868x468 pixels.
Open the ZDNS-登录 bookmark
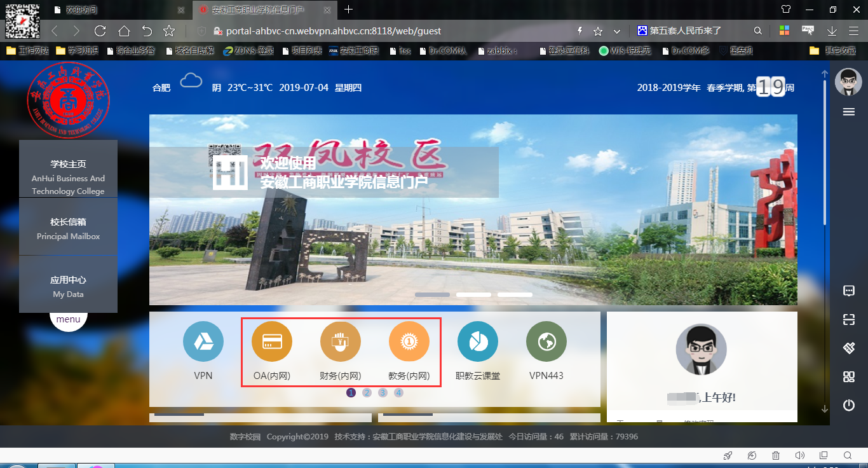(248, 50)
